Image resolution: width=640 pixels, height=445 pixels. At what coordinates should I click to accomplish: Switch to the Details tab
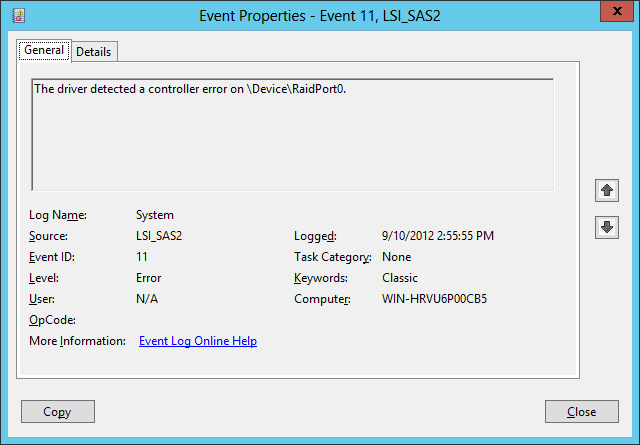click(94, 51)
